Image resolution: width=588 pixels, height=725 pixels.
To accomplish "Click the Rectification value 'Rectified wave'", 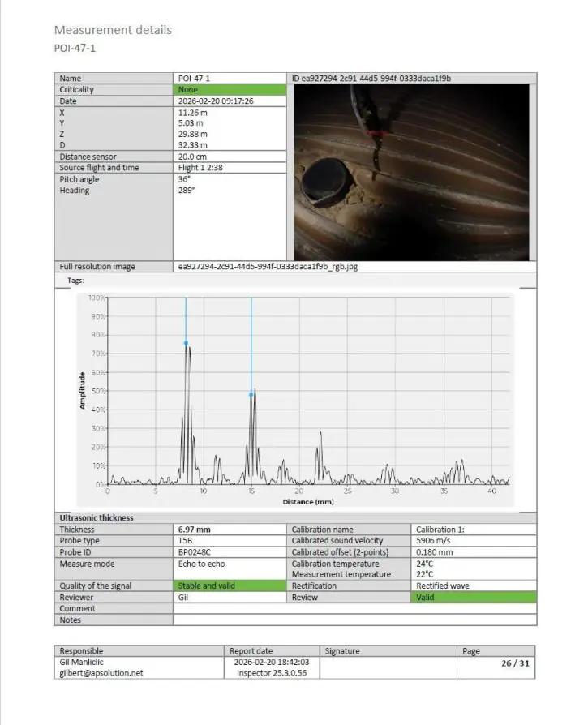I will click(x=442, y=586).
